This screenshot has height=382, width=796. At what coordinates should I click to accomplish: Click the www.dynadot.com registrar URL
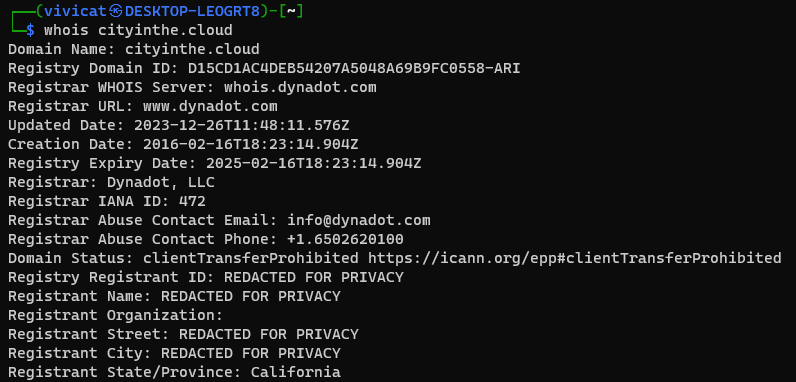[210, 107]
